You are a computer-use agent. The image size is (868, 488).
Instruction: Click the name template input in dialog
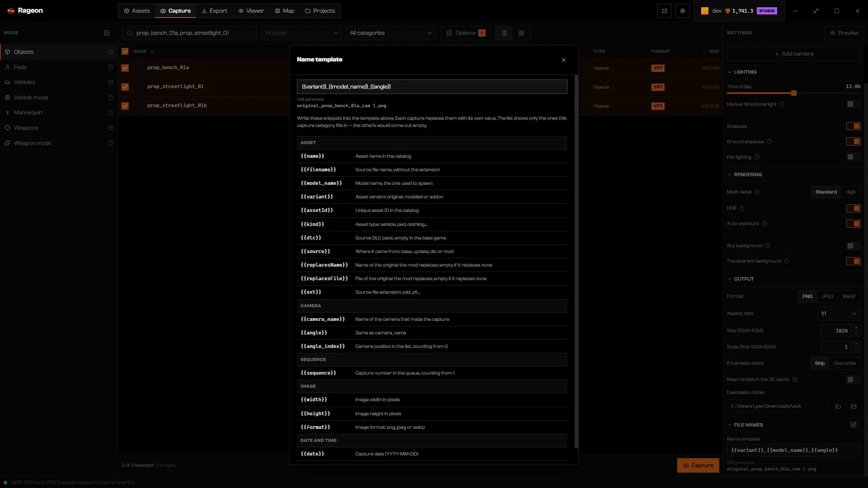point(432,87)
